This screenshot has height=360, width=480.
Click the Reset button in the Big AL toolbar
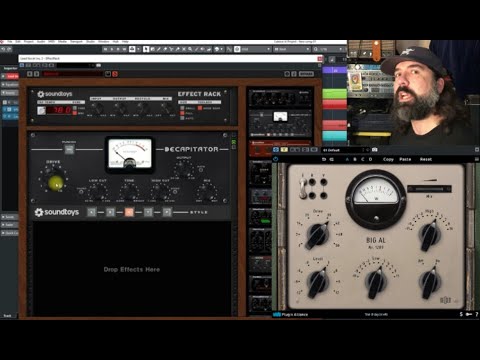tap(426, 159)
